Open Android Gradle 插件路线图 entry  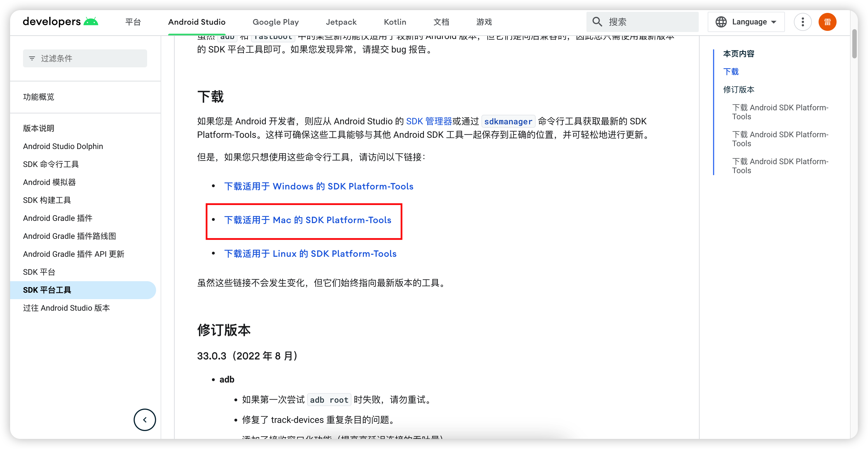(69, 236)
